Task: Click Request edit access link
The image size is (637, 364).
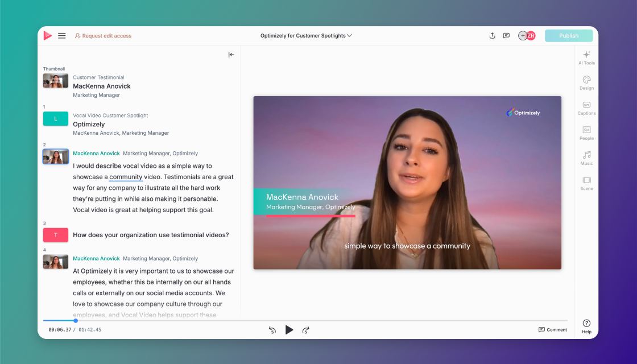Action: (103, 36)
